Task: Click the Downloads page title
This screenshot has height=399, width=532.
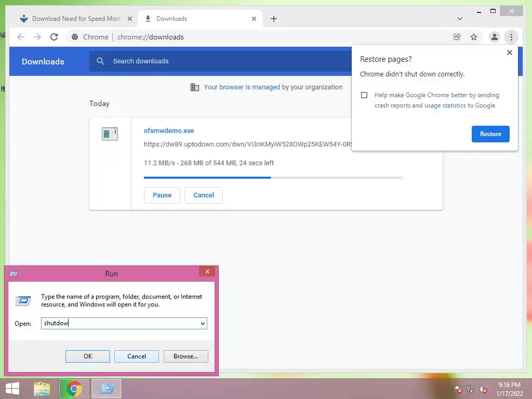Action: tap(43, 62)
